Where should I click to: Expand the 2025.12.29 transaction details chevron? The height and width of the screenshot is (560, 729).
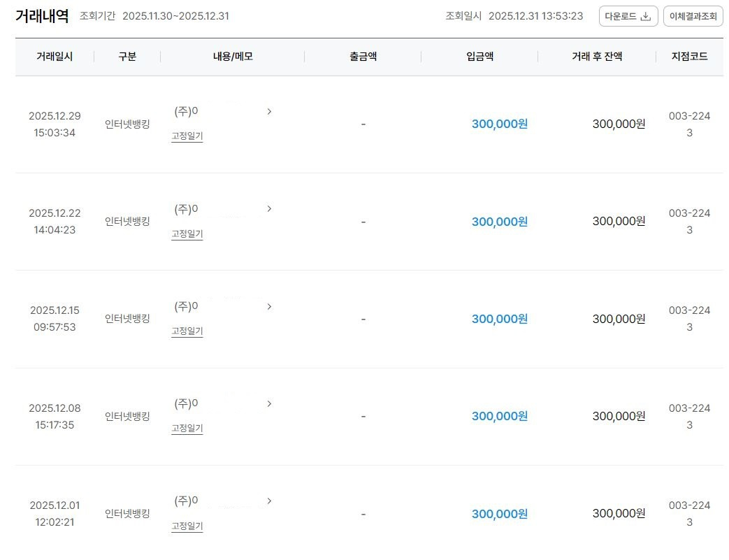269,111
